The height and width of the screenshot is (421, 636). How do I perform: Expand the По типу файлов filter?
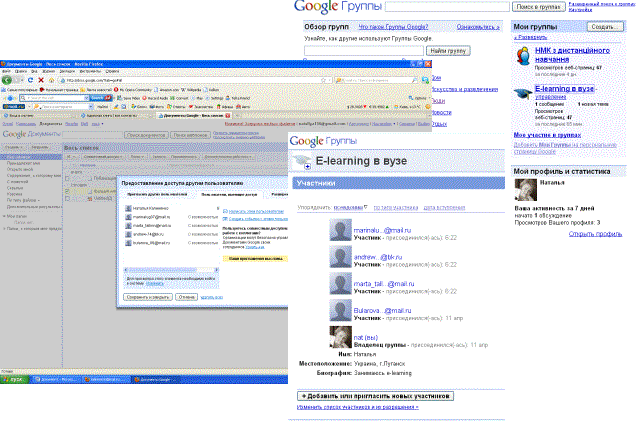[x=23, y=200]
